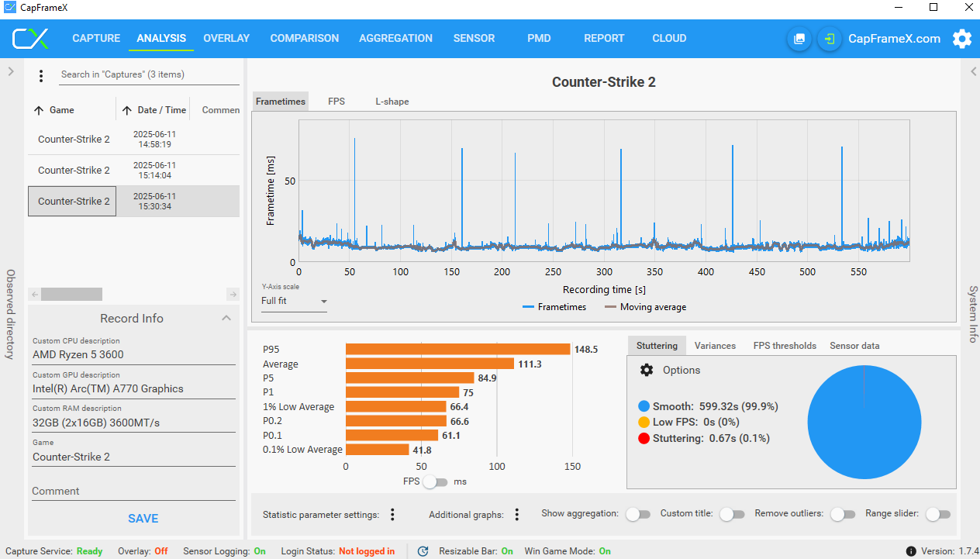Viewport: 980px width, 559px height.
Task: Open the REPORT tab
Action: (x=604, y=38)
